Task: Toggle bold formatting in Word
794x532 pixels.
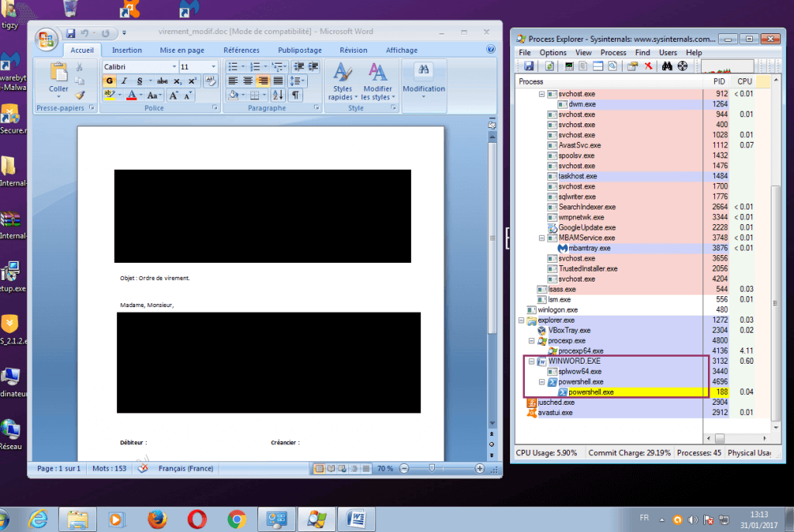Action: click(x=109, y=81)
